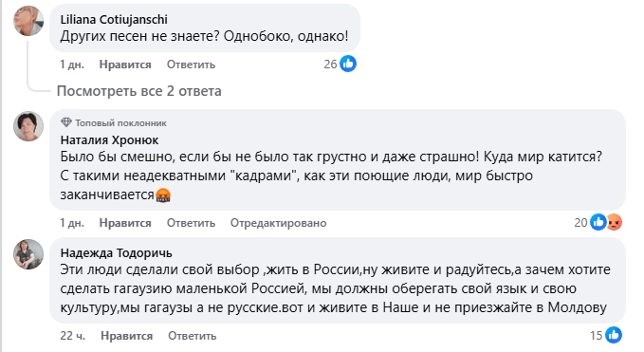The image size is (644, 352).
Task: Click the angry reaction icon beside 20
Action: 614,222
